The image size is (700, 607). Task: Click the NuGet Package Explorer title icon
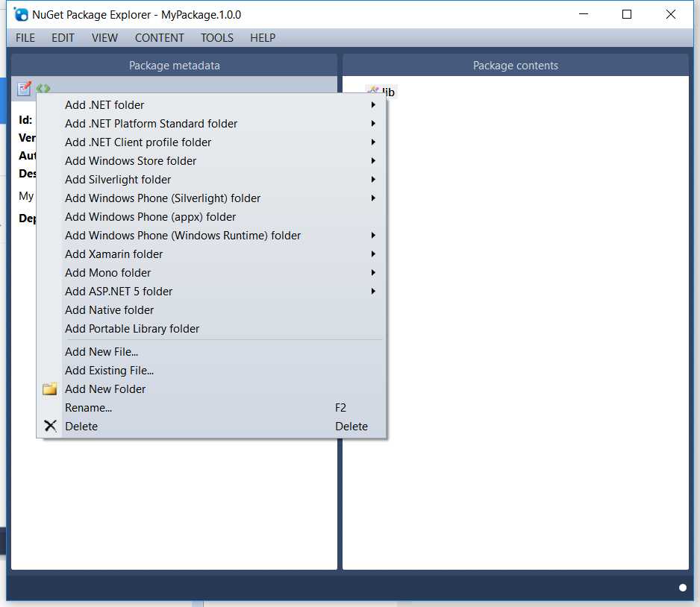click(x=21, y=14)
